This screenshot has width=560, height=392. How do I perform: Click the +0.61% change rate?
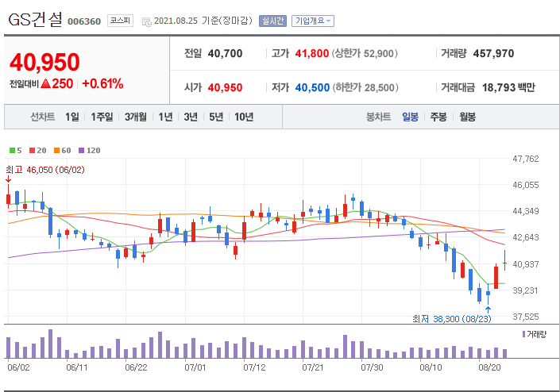(102, 84)
